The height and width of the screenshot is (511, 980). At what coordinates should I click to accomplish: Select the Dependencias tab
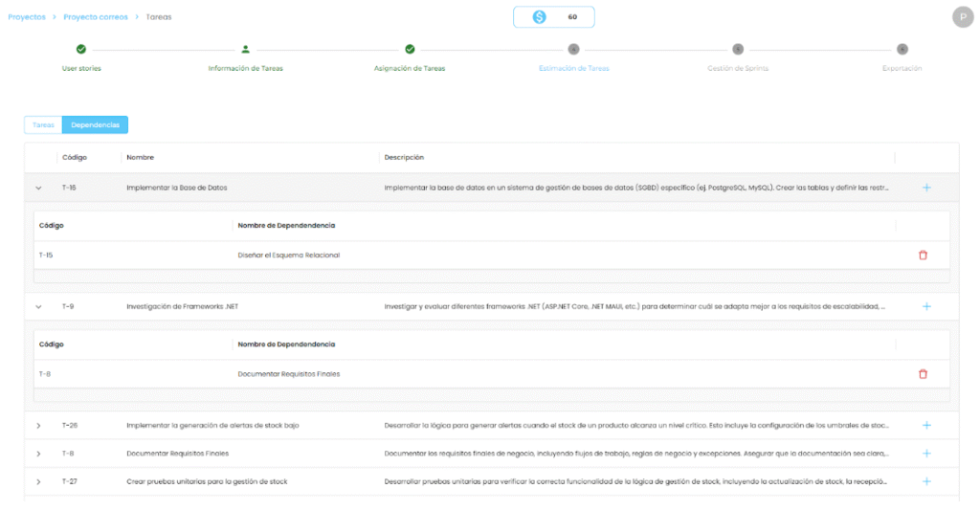[95, 124]
